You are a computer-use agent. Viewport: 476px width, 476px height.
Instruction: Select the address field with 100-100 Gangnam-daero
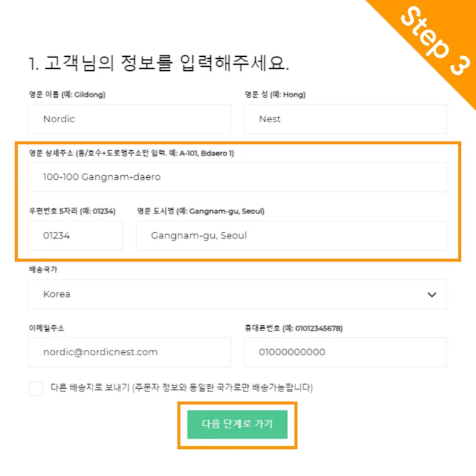[x=237, y=177]
